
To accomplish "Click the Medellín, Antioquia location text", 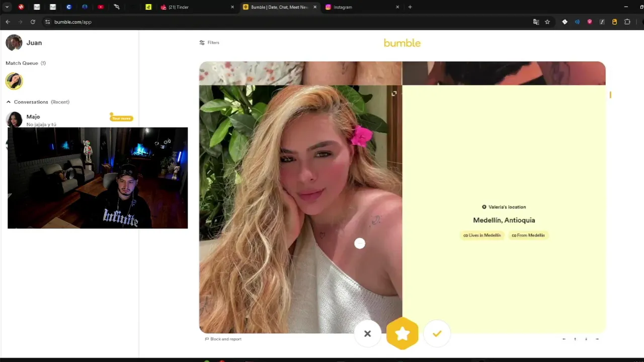I will [504, 220].
